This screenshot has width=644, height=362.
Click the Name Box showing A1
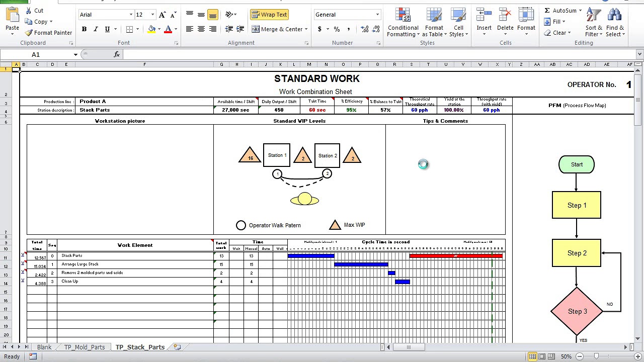36,54
